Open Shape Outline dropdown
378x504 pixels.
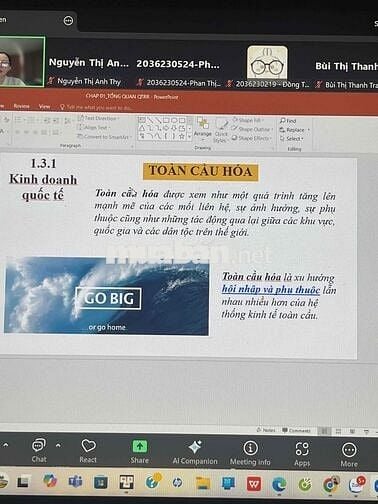click(x=252, y=129)
